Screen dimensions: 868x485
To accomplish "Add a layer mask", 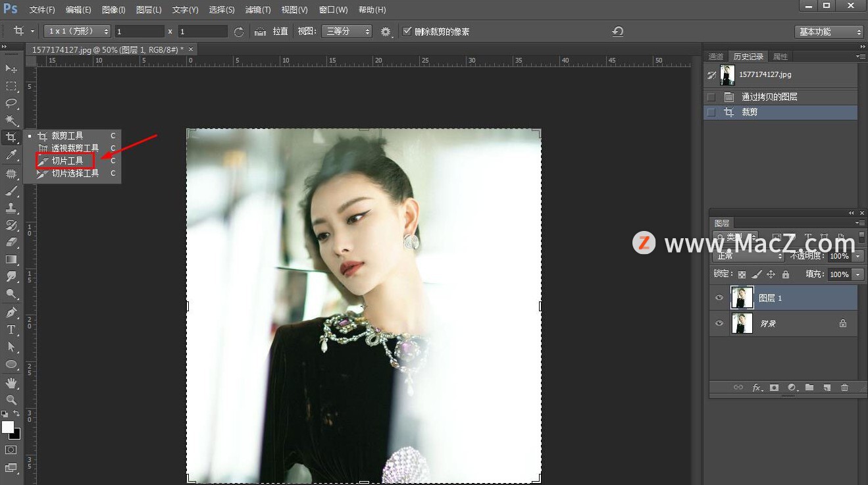I will pos(775,388).
